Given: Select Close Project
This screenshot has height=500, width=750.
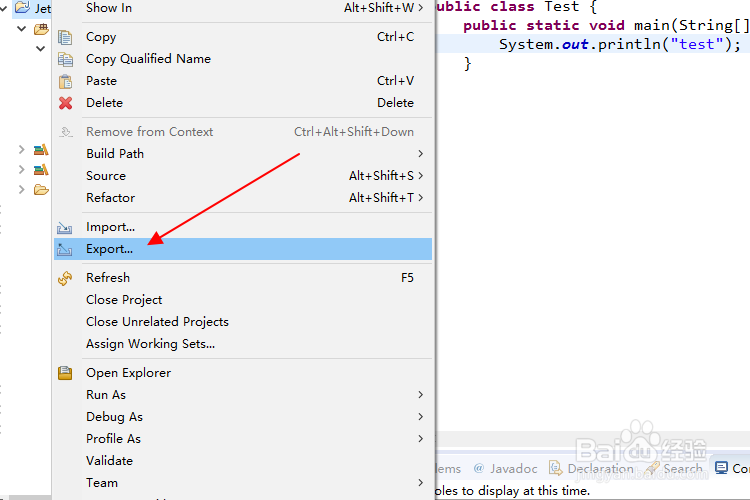Looking at the screenshot, I should pyautogui.click(x=243, y=300).
